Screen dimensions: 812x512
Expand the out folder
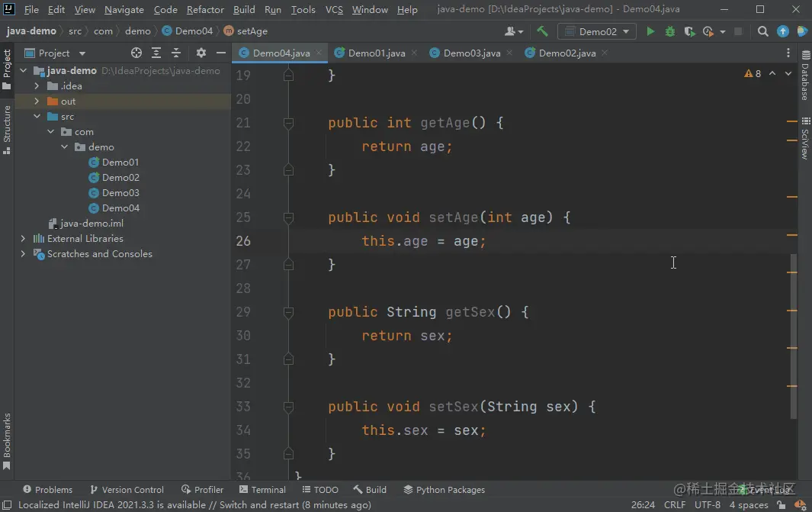tap(37, 101)
